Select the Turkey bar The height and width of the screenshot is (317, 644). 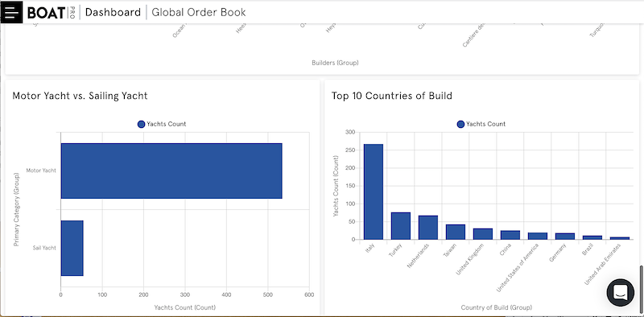401,226
